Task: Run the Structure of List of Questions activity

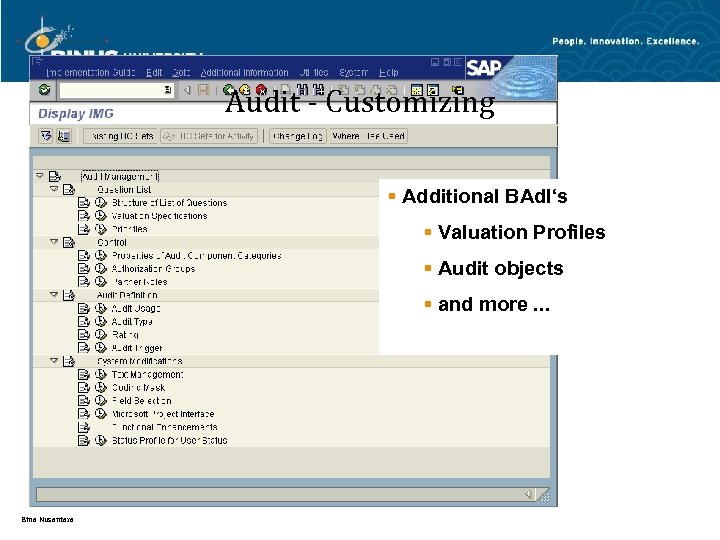Action: click(101, 202)
